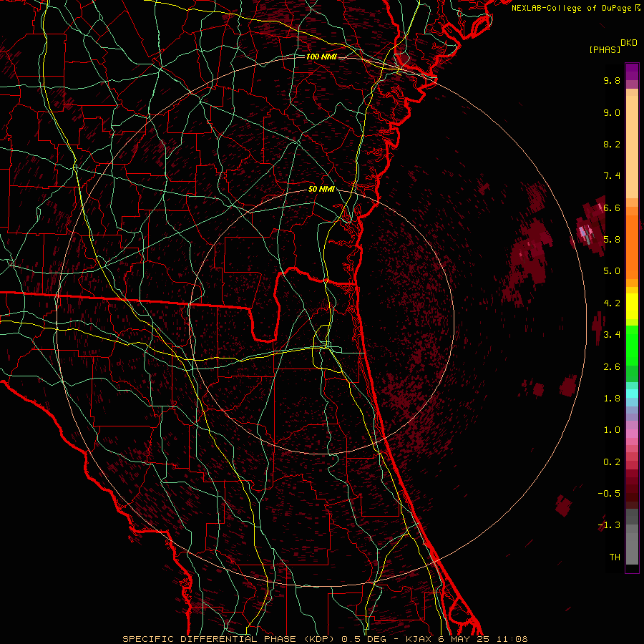Click the cyan band in color scale
Viewport: 644px width, 644px height.
click(x=632, y=393)
